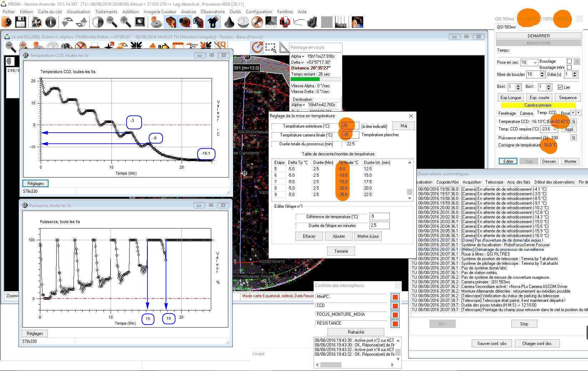Enable the Bouclage checkbox
The width and height of the screenshot is (588, 371).
coord(569,61)
